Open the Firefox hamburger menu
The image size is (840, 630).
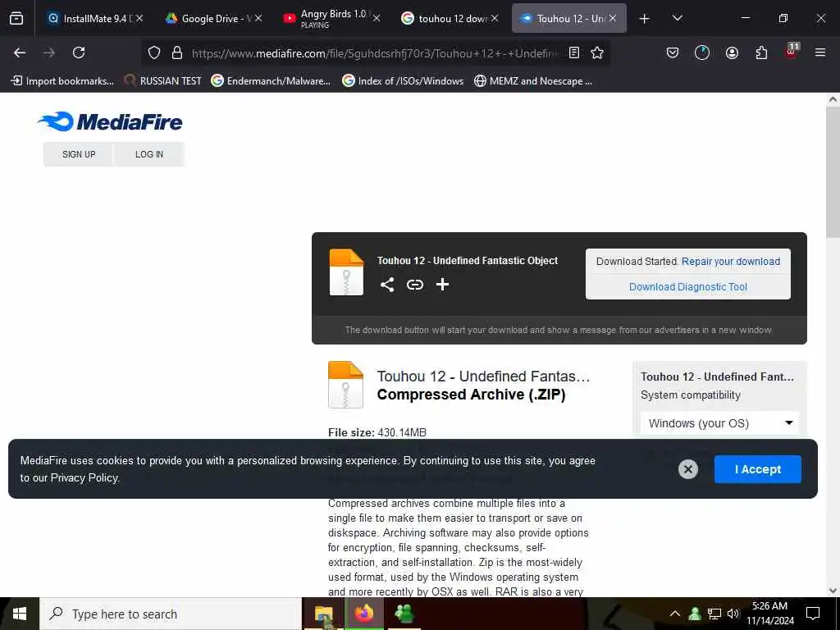[820, 52]
